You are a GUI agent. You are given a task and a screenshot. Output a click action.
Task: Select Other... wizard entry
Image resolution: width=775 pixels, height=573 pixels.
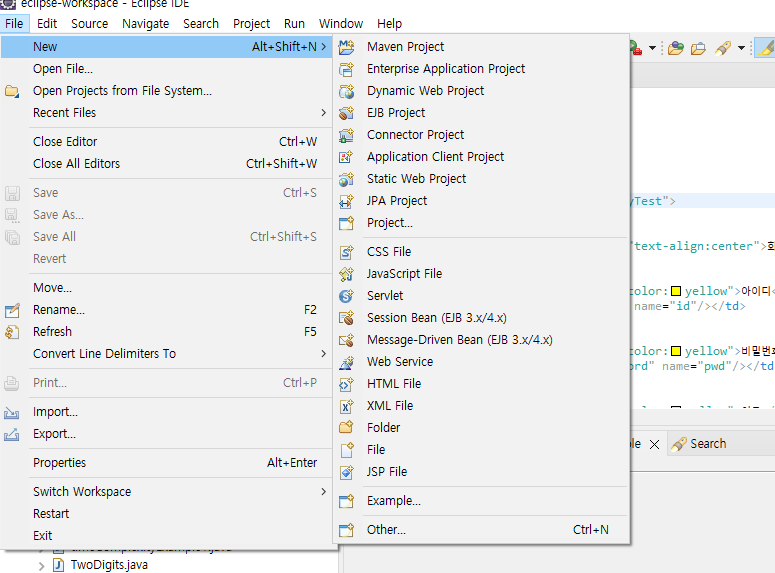coord(481,530)
